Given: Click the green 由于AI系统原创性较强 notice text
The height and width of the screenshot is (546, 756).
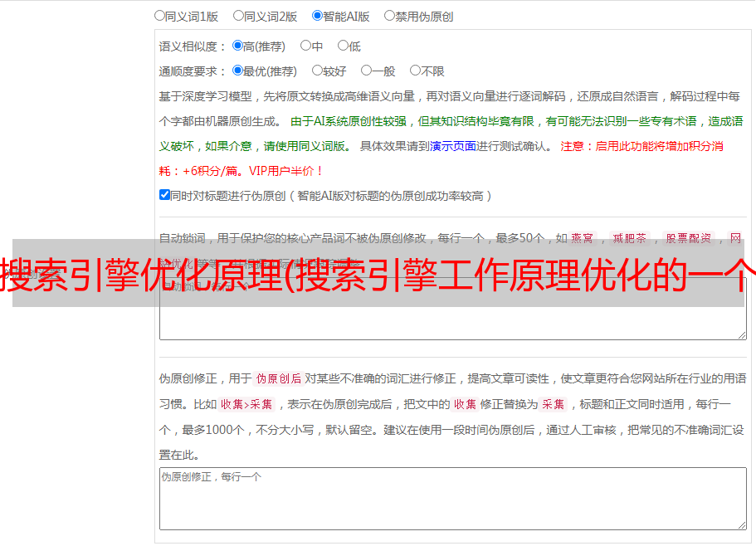Looking at the screenshot, I should [x=451, y=134].
